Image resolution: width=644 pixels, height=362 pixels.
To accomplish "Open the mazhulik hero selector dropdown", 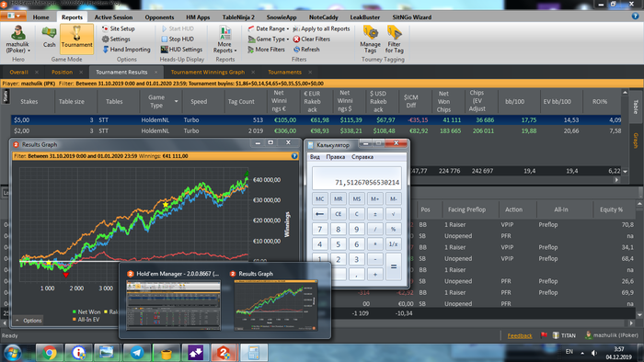I will (x=17, y=40).
